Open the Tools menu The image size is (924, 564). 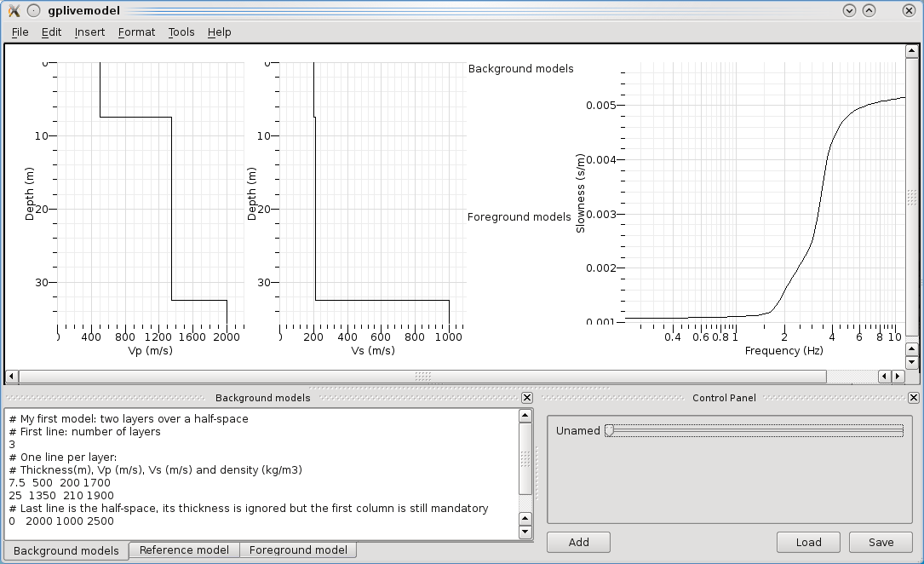pos(181,32)
